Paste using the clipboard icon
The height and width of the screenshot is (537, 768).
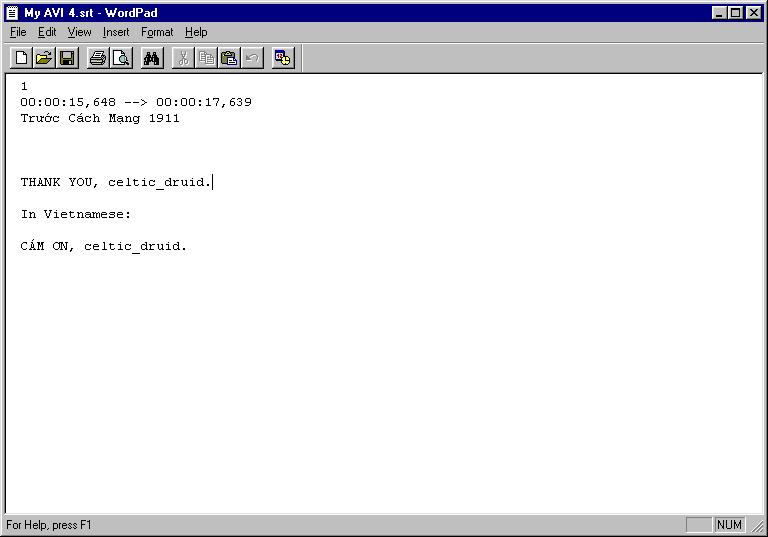(x=229, y=58)
